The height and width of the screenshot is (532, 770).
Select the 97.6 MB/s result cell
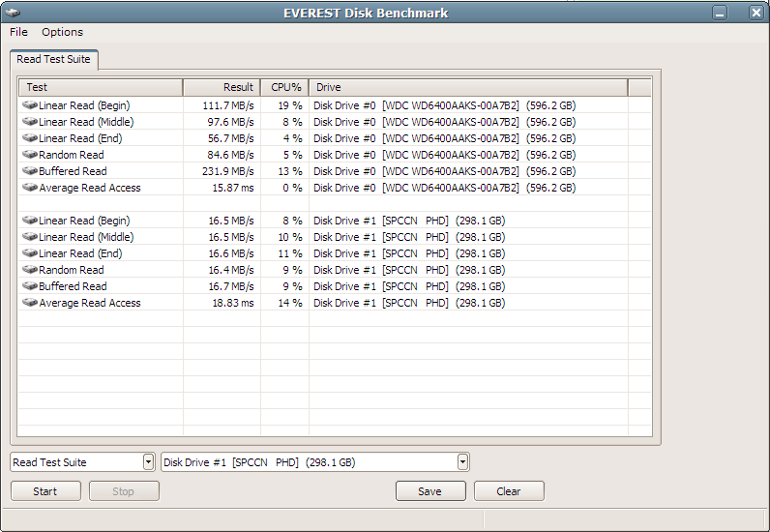[231, 122]
